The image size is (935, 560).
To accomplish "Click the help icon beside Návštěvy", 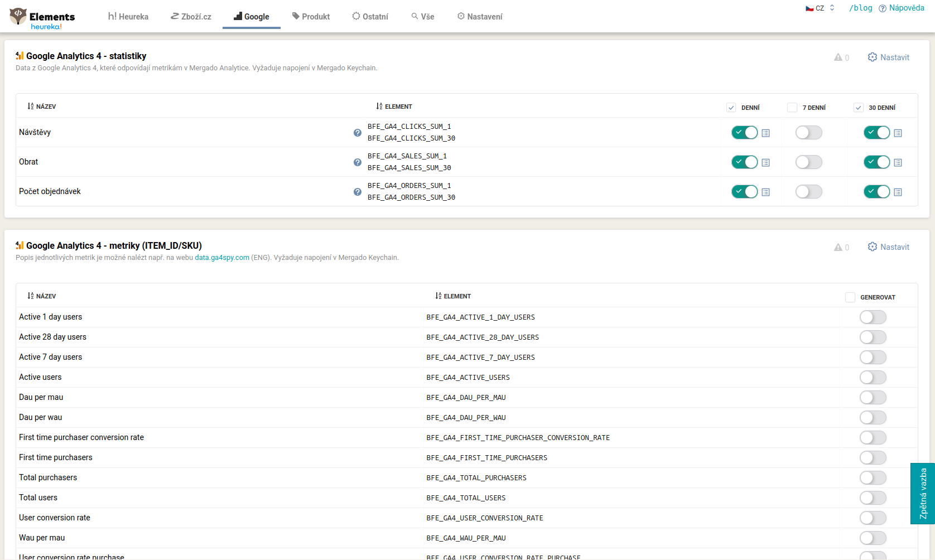I will tap(358, 133).
